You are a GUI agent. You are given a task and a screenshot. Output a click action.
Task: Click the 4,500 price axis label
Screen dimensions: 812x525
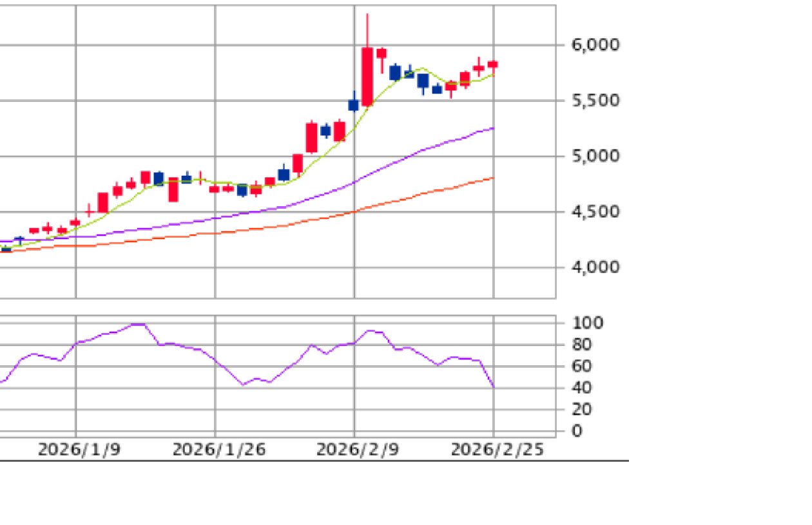pos(595,212)
